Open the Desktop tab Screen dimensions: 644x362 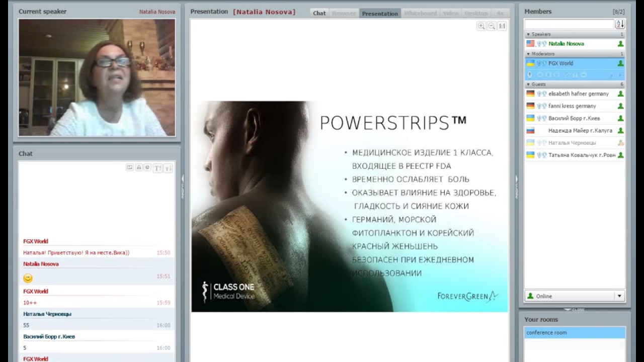click(476, 13)
